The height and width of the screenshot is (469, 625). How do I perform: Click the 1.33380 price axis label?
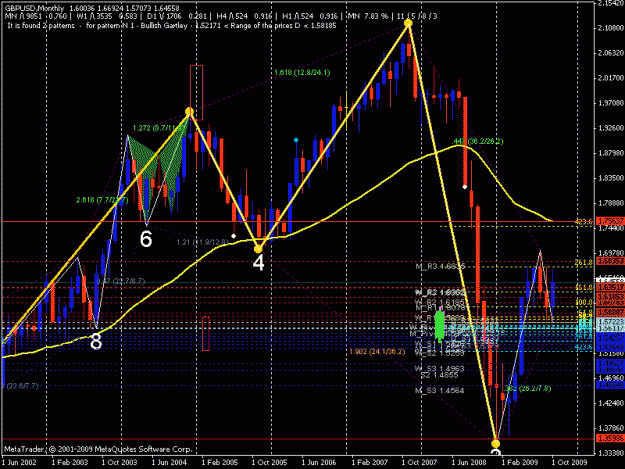pos(611,453)
